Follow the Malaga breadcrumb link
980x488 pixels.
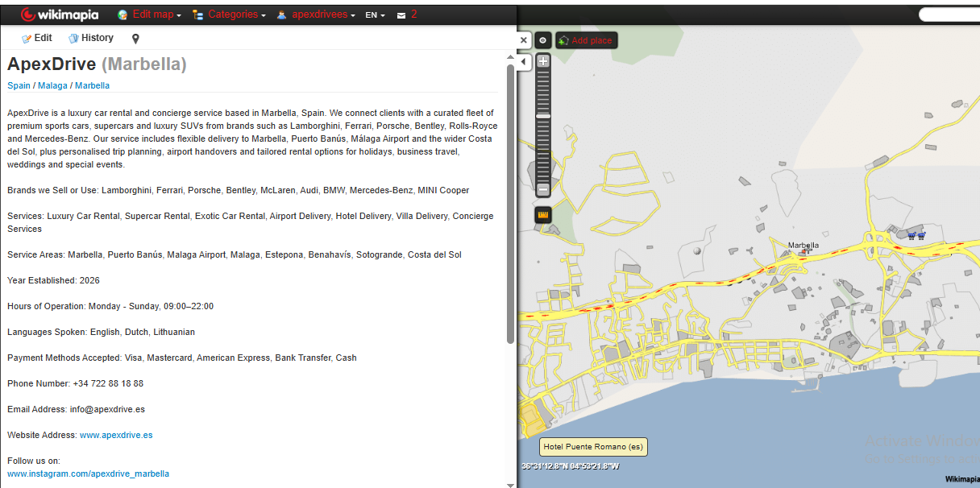point(52,85)
